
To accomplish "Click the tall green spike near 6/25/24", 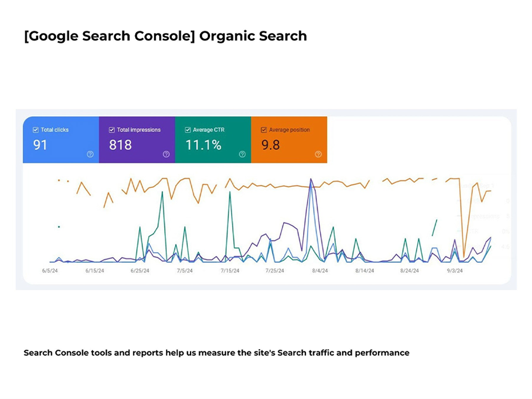I will (161, 193).
